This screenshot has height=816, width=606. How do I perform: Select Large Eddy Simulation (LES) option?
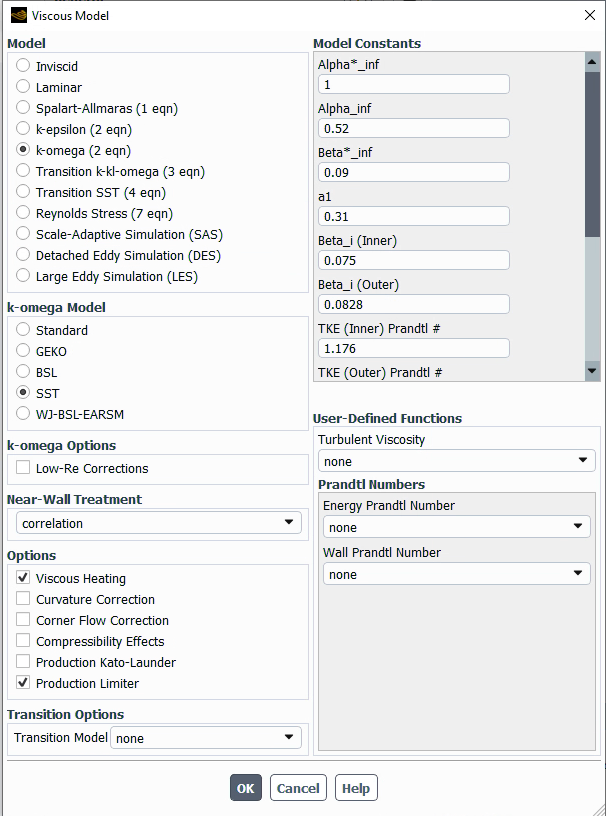click(x=23, y=276)
